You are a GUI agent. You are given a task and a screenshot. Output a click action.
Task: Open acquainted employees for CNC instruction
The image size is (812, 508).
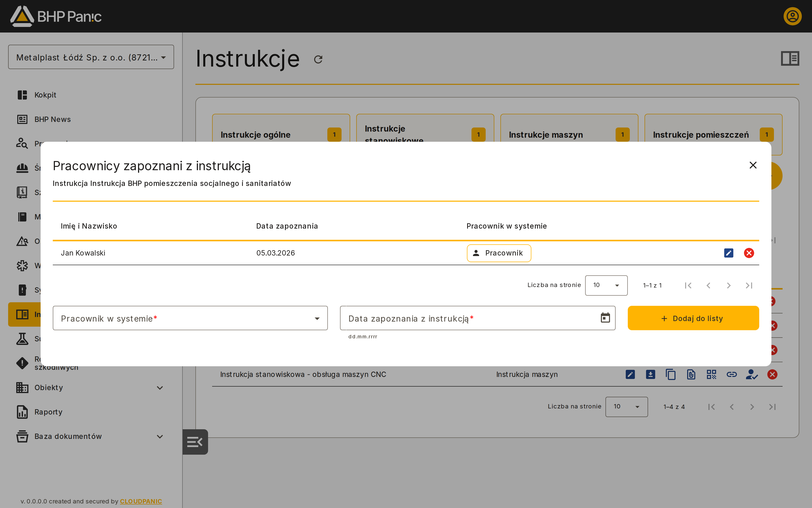coord(752,374)
